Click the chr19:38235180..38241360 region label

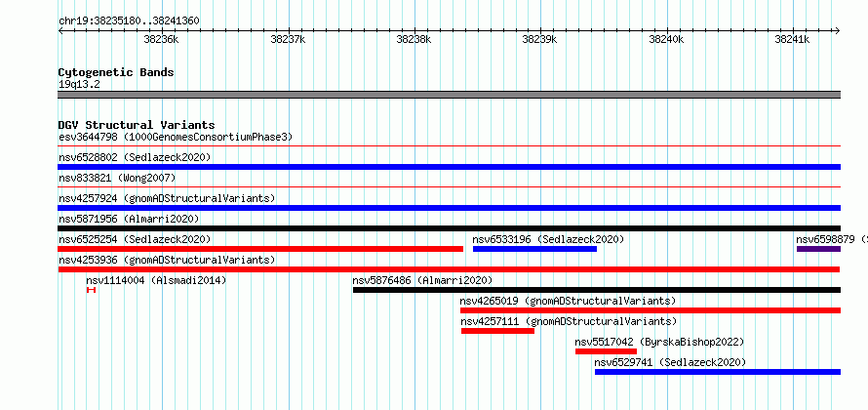129,21
